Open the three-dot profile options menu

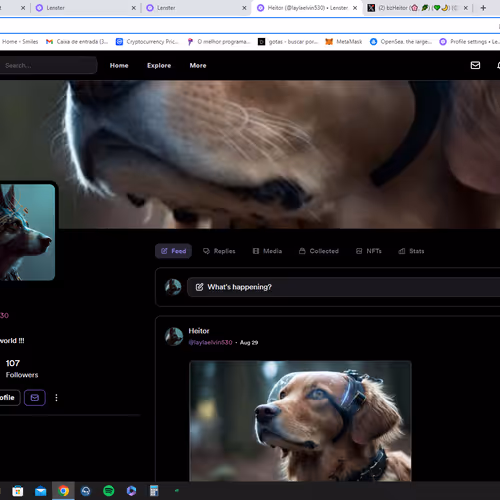pyautogui.click(x=56, y=398)
